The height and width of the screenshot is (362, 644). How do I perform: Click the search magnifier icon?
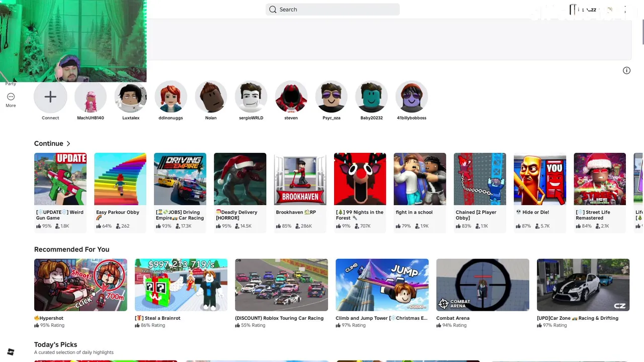click(273, 10)
